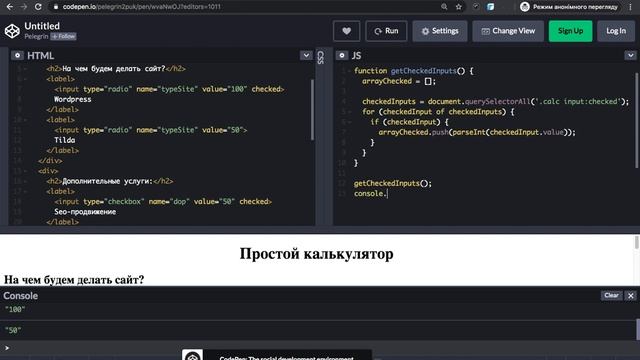This screenshot has width=640, height=360.
Task: Follow user Pelegrin
Action: (x=63, y=36)
